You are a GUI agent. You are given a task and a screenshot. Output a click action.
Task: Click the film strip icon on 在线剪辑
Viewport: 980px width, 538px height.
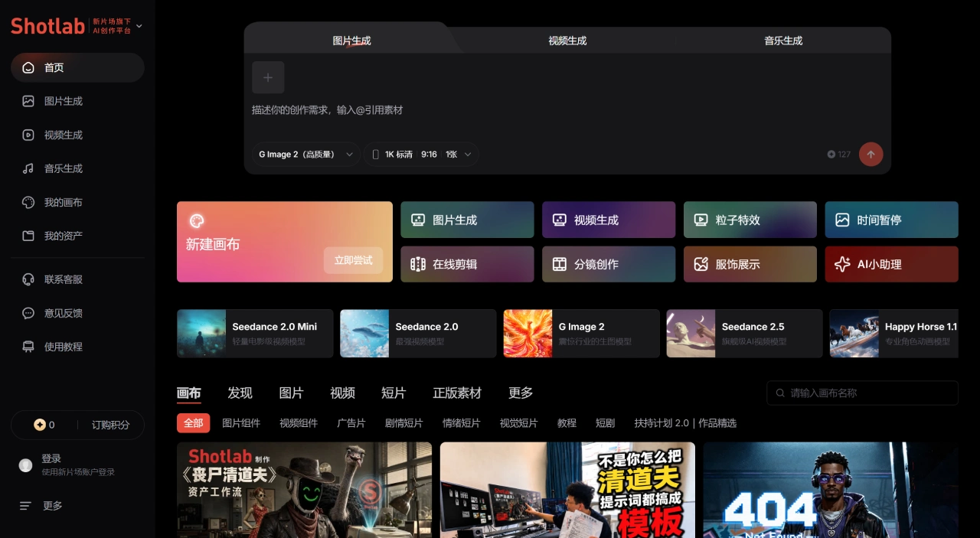(418, 264)
